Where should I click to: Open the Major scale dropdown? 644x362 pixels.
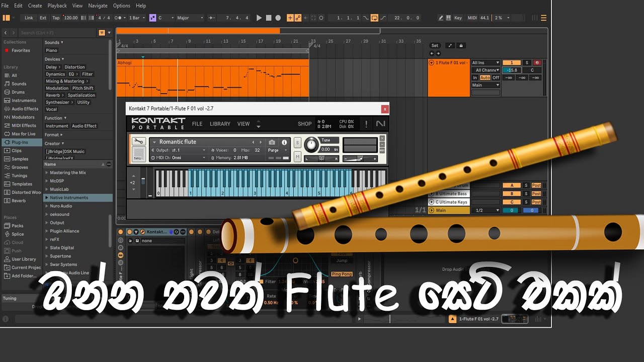(190, 18)
